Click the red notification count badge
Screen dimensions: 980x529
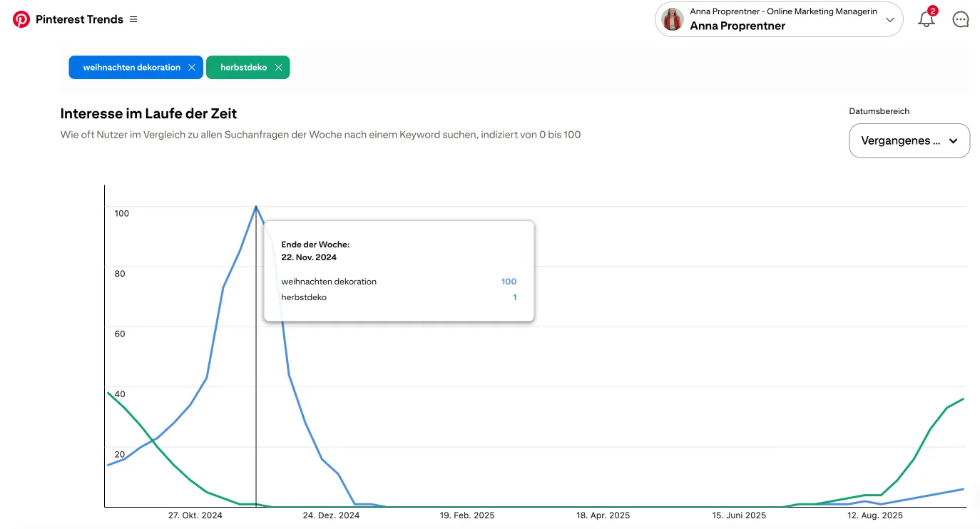(933, 11)
